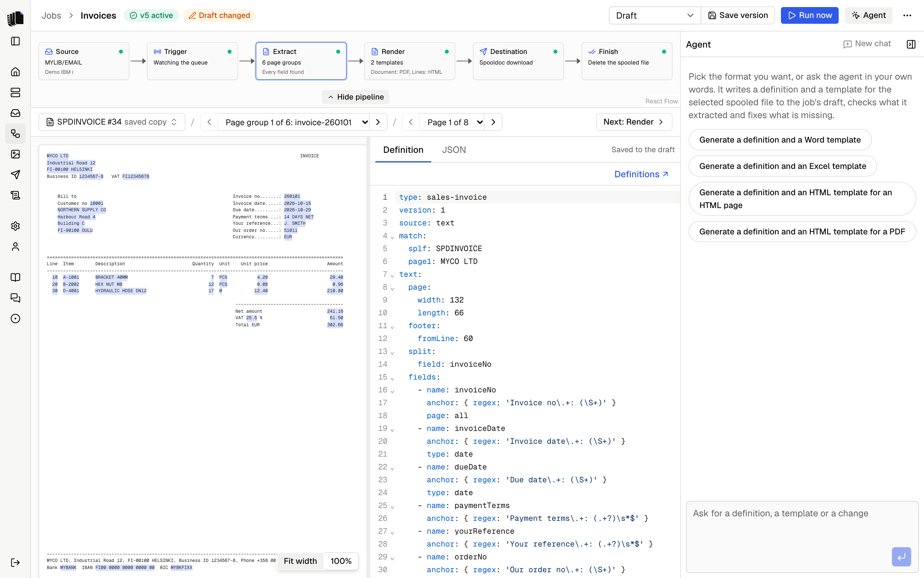Open the paper plane icon in sidebar
Image resolution: width=924 pixels, height=578 pixels.
point(15,175)
